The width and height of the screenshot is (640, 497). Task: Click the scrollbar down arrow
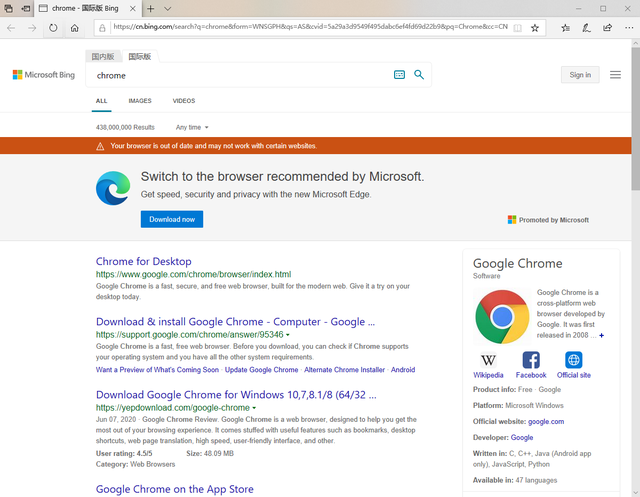pyautogui.click(x=636, y=493)
